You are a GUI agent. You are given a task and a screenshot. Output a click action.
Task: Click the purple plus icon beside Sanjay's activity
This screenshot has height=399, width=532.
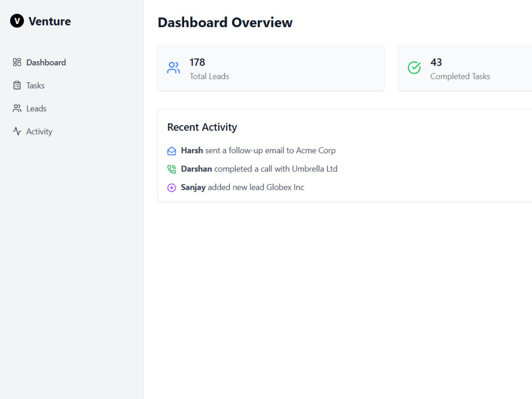click(172, 188)
